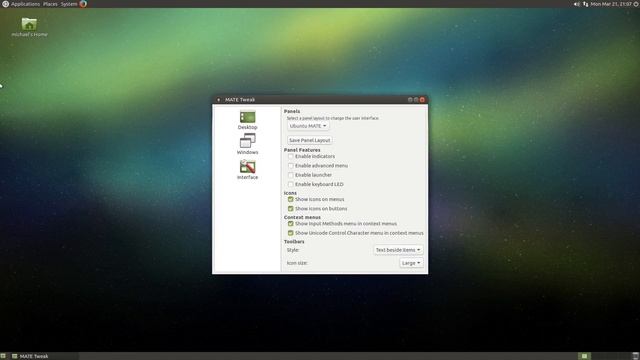The image size is (640, 360).
Task: Open the toolbar Style dropdown
Action: pos(398,250)
